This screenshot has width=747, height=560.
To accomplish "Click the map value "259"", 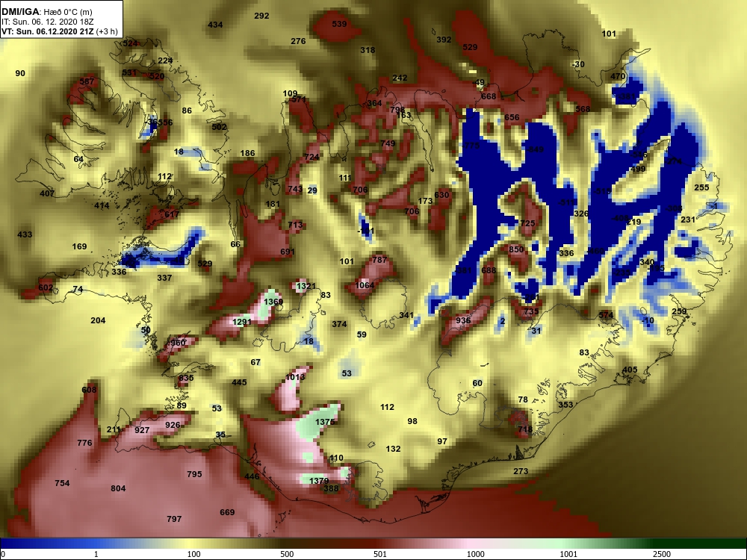I will click(679, 312).
